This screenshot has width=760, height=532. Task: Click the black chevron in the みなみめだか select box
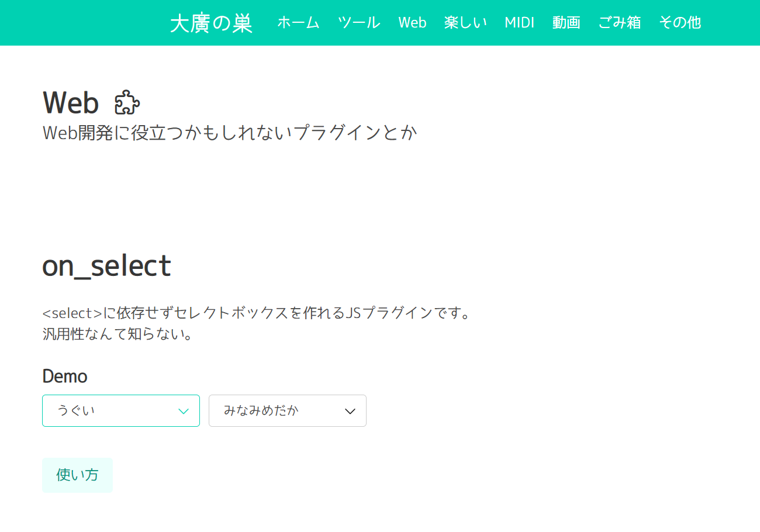coord(350,411)
